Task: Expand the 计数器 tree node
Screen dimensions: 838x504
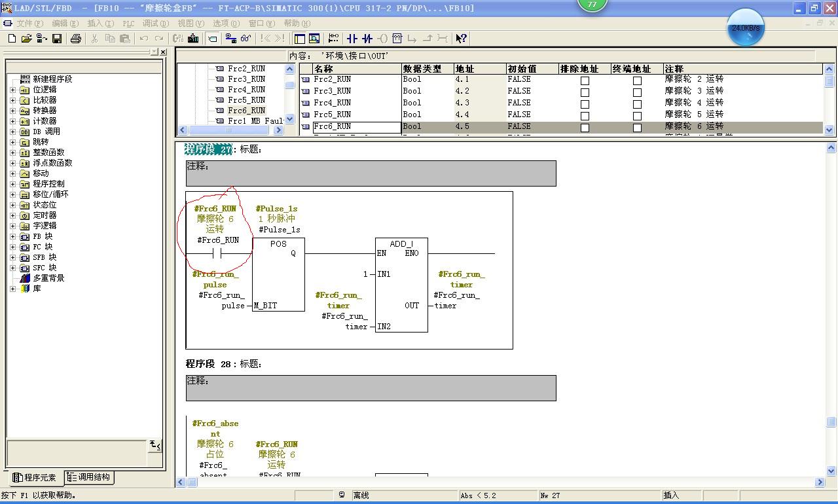Action: coord(12,121)
